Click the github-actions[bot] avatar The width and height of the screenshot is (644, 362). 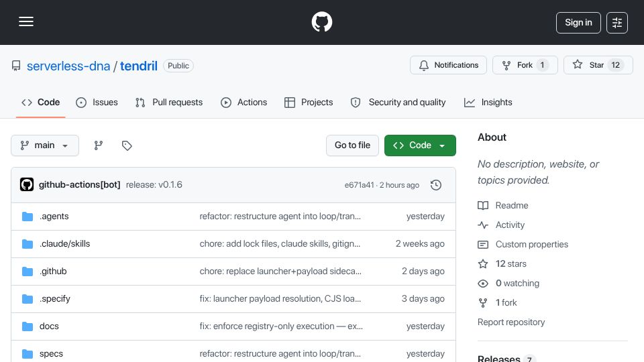(x=27, y=185)
